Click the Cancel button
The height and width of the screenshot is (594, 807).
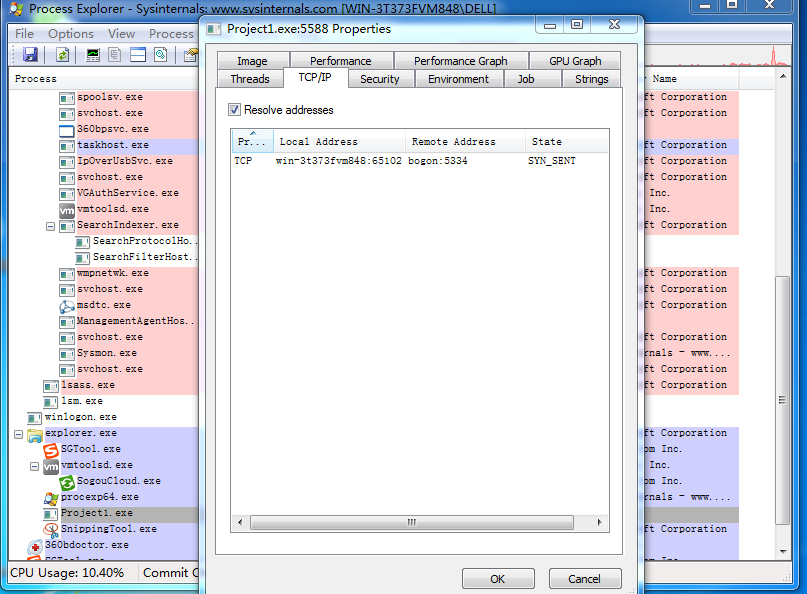pyautogui.click(x=585, y=579)
